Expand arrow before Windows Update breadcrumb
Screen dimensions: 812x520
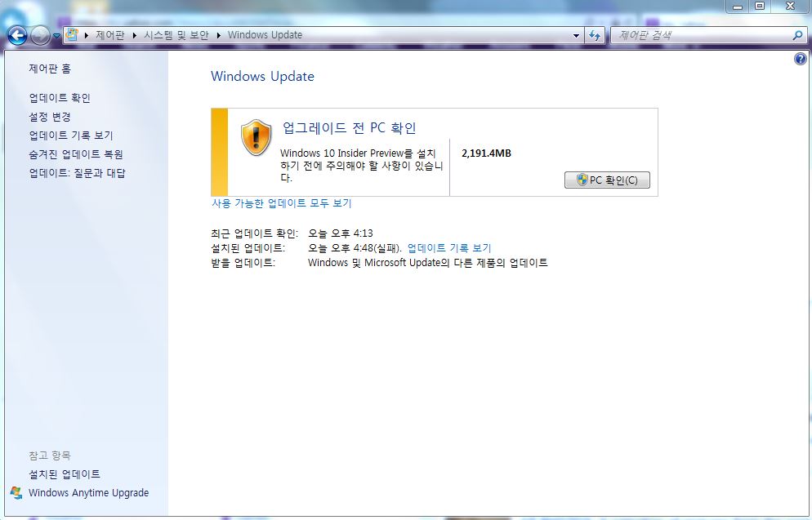tap(219, 35)
